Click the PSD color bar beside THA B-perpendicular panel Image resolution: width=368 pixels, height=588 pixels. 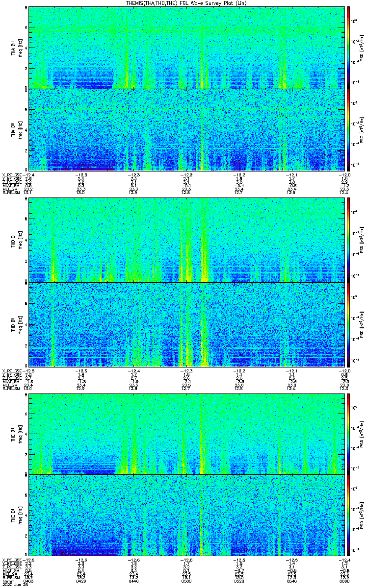[349, 47]
